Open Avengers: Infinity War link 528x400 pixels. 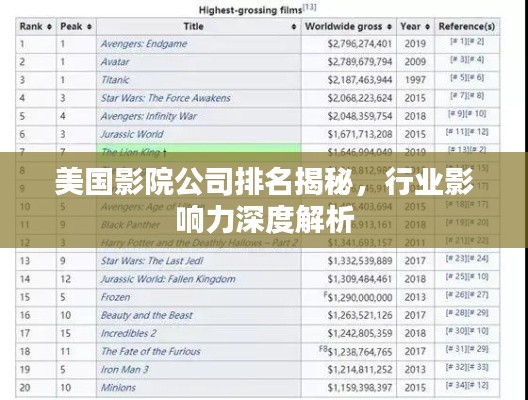pyautogui.click(x=149, y=116)
